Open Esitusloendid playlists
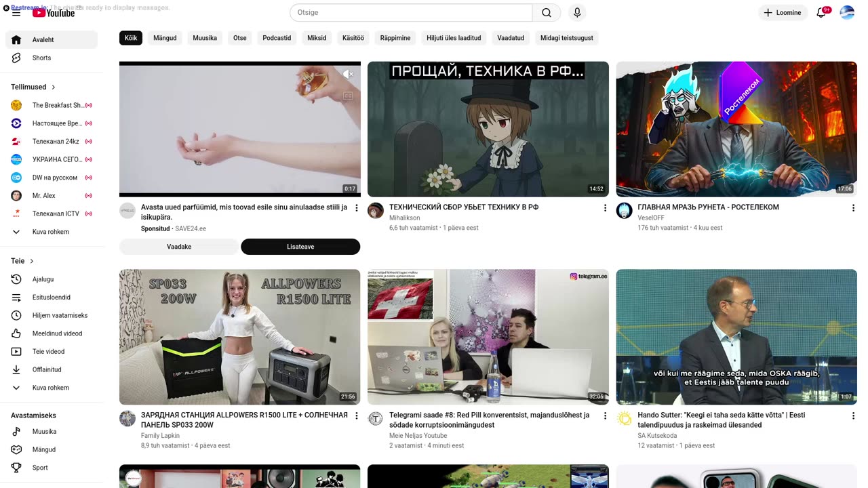Image resolution: width=868 pixels, height=488 pixels. 52,298
